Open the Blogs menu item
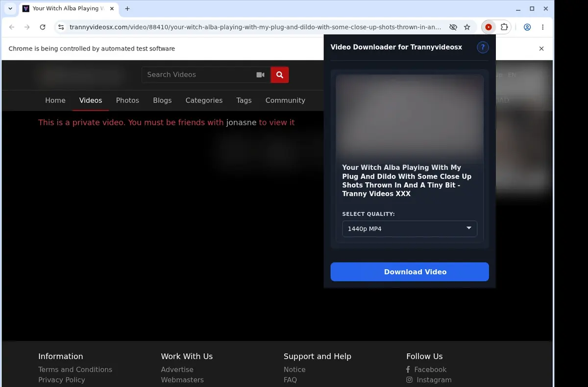This screenshot has width=588, height=387. tap(162, 100)
